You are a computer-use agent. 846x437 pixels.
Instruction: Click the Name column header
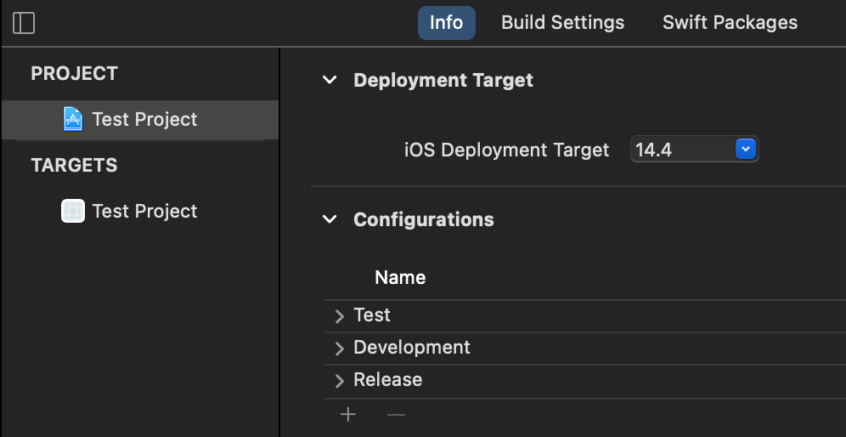coord(400,278)
